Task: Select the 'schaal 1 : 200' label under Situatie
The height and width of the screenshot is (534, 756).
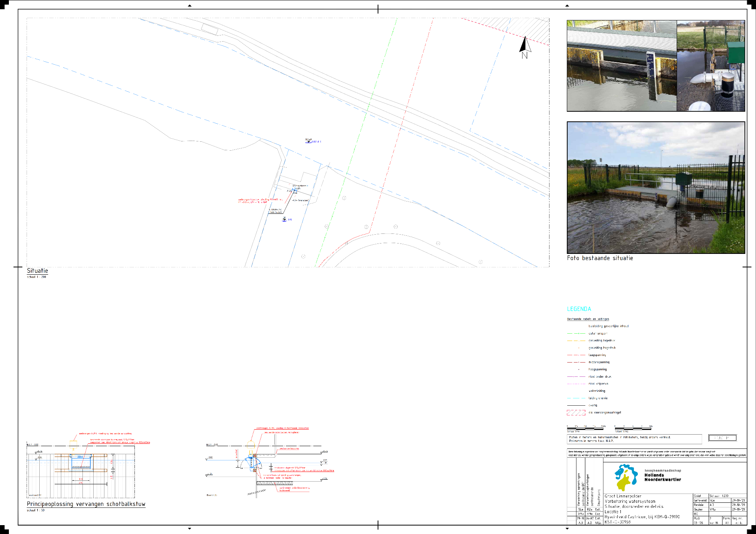Action: (x=36, y=277)
